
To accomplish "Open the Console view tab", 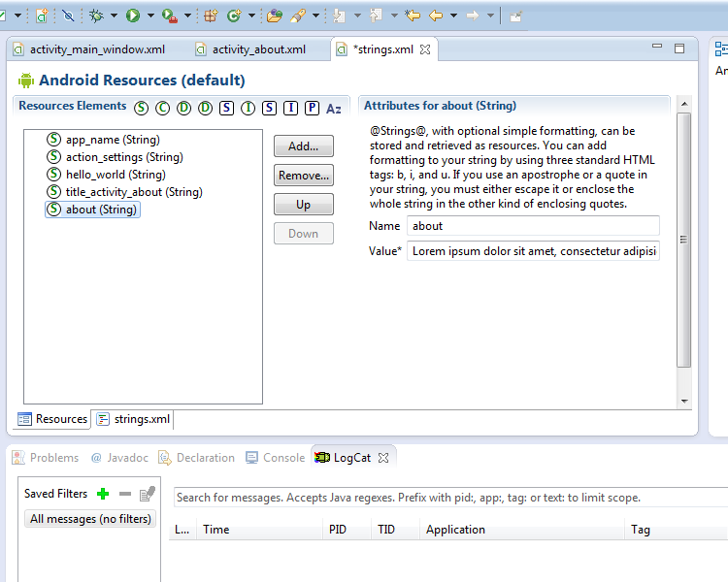I will [276, 458].
